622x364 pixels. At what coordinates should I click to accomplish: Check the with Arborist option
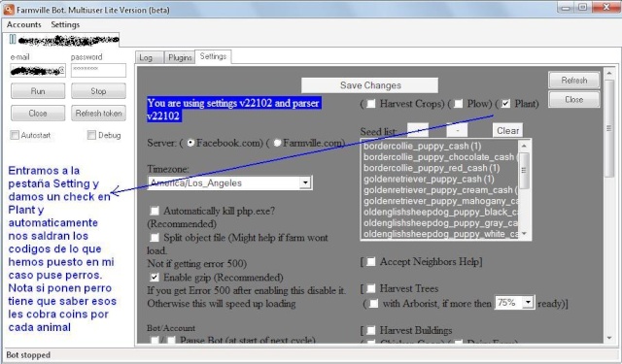pos(373,304)
